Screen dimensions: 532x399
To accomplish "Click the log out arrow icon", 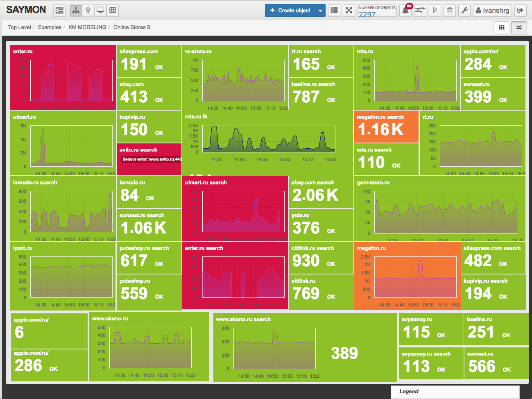I will [x=520, y=11].
